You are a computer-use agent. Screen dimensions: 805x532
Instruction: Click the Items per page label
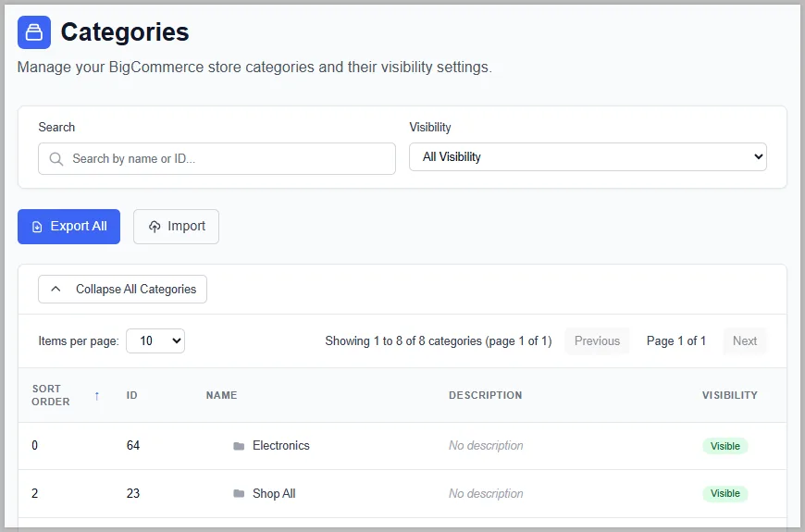(79, 341)
